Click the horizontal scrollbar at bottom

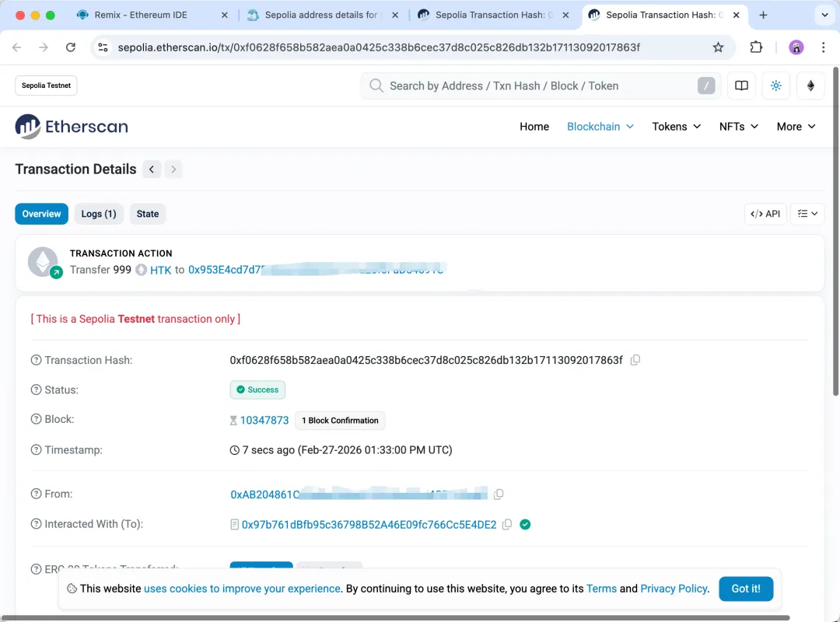(395, 618)
